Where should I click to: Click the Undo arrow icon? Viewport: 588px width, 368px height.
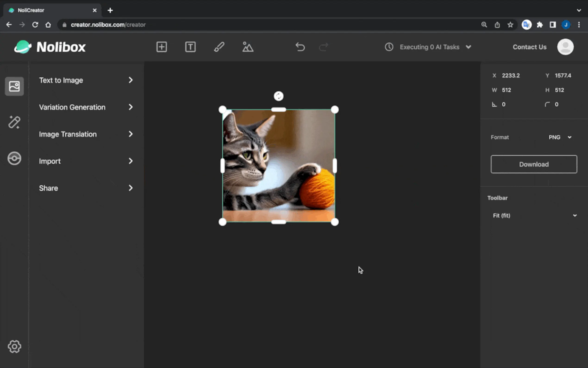coord(300,47)
